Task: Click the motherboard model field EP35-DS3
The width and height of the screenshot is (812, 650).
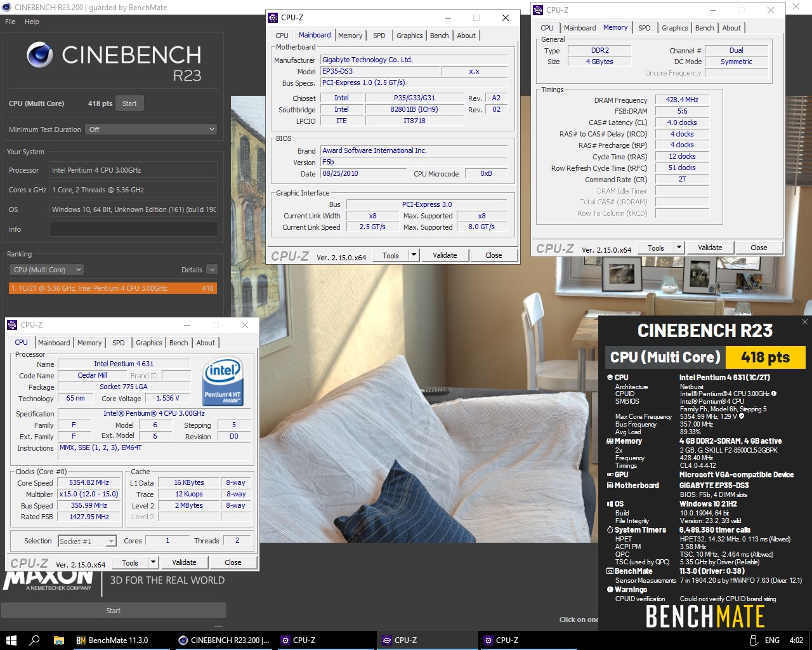Action: (379, 72)
